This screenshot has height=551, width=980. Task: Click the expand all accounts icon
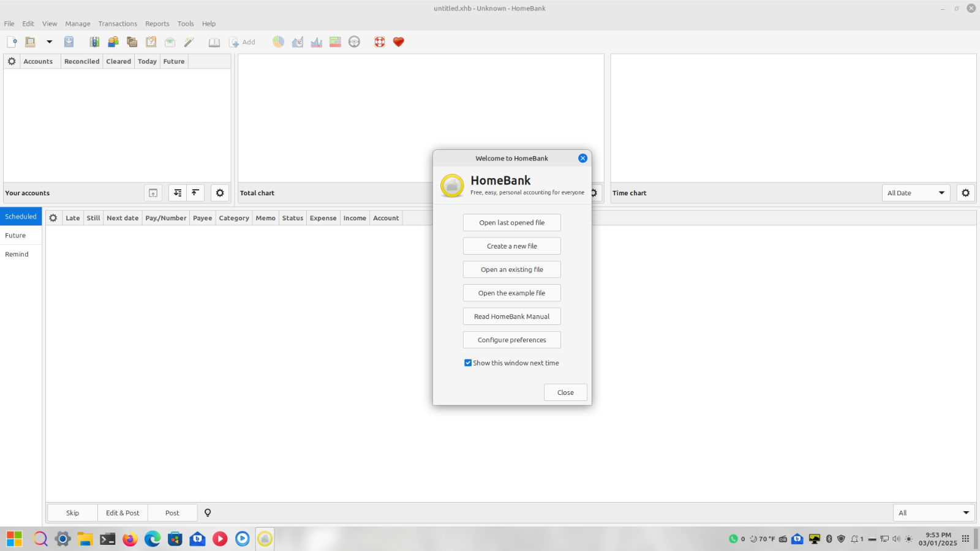click(178, 193)
